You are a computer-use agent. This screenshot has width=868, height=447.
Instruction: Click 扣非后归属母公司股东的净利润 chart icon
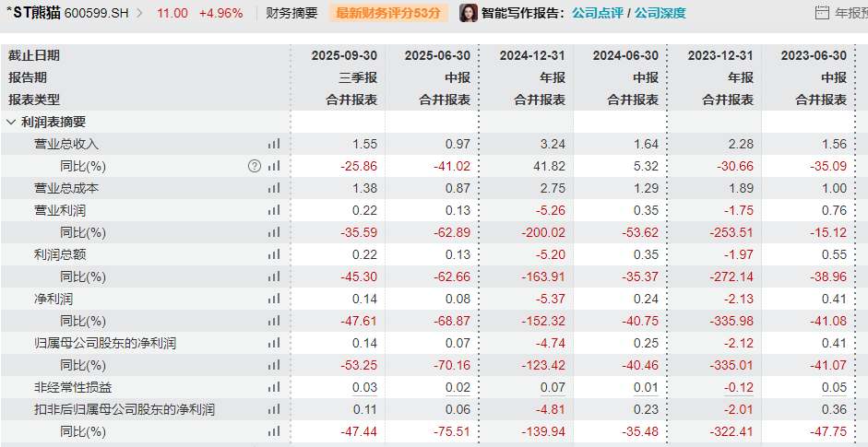click(273, 409)
